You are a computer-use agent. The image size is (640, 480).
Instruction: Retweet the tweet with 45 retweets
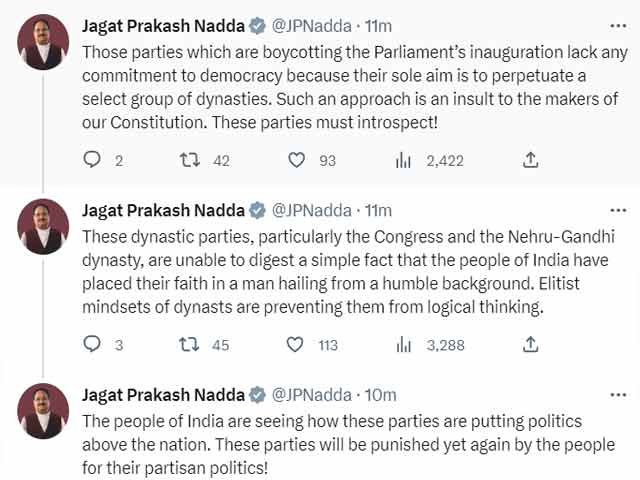(x=187, y=345)
